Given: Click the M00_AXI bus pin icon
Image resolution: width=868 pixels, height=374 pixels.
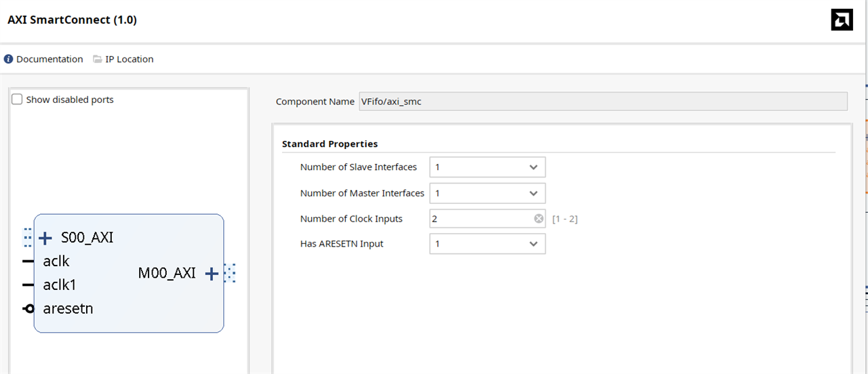Looking at the screenshot, I should 230,274.
